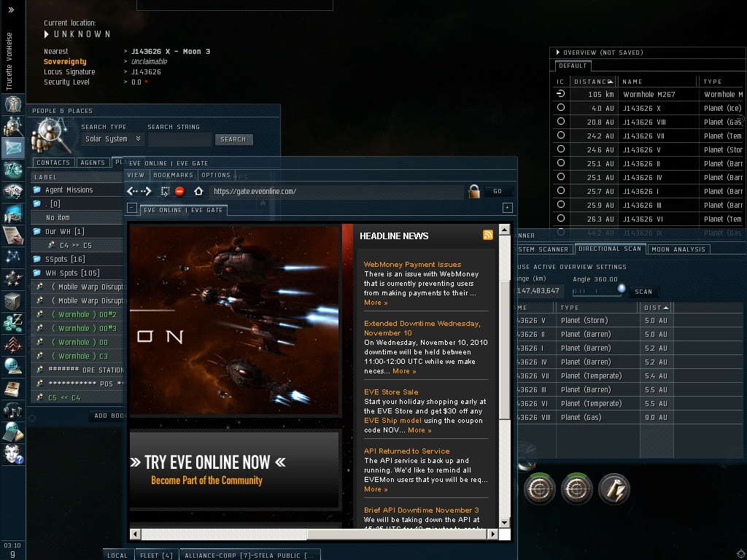Switch to Moon Analysis tab

pyautogui.click(x=678, y=249)
